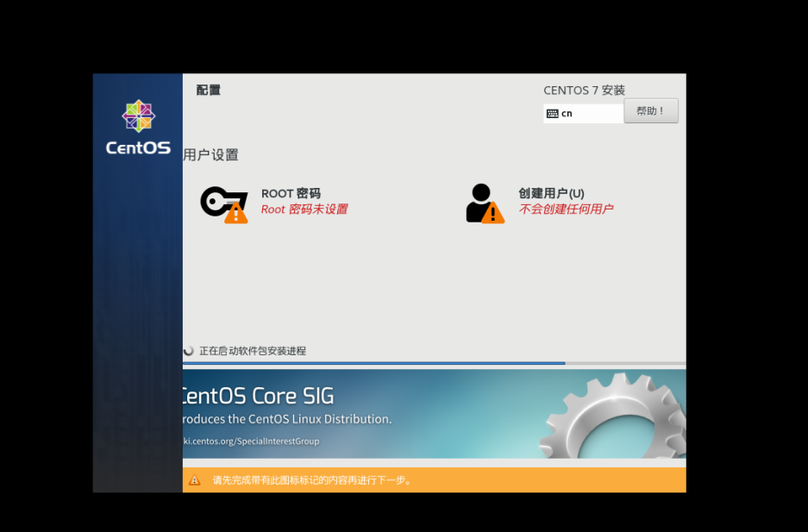Open the create user person icon
Viewport: 808px width, 532px height.
click(485, 203)
